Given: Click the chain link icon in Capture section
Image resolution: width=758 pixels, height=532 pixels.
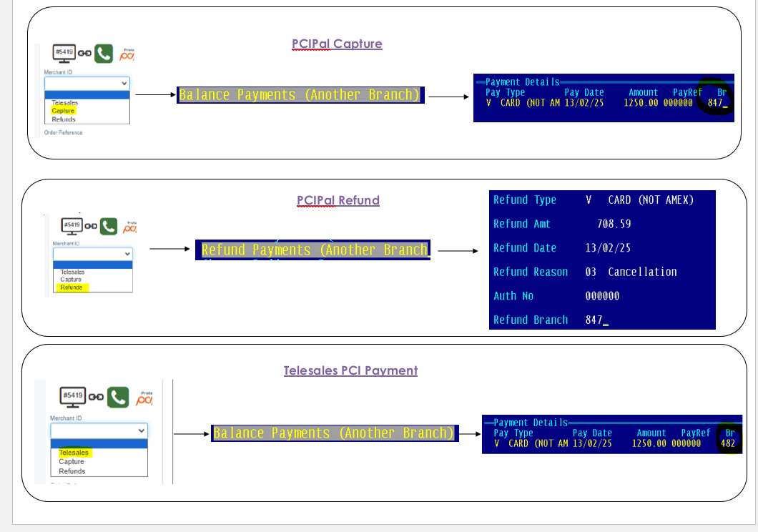Looking at the screenshot, I should [84, 53].
